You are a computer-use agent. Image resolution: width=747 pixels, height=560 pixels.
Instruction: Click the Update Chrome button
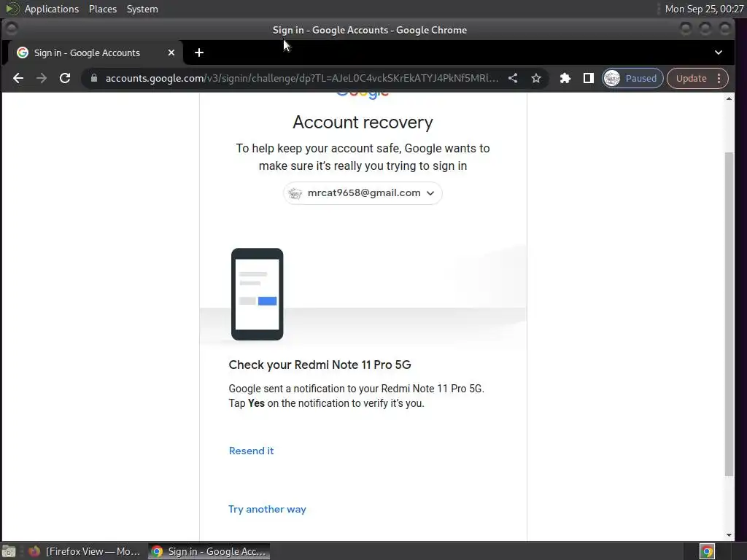pos(692,78)
